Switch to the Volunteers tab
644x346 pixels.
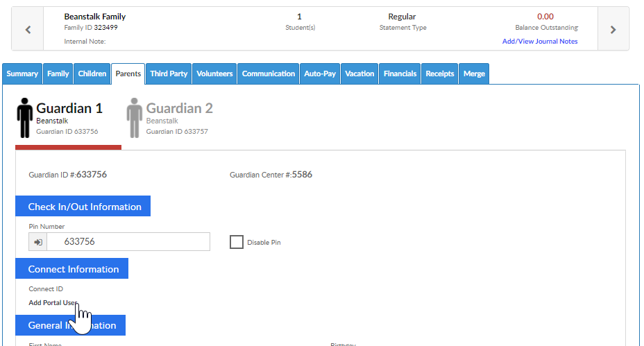214,74
